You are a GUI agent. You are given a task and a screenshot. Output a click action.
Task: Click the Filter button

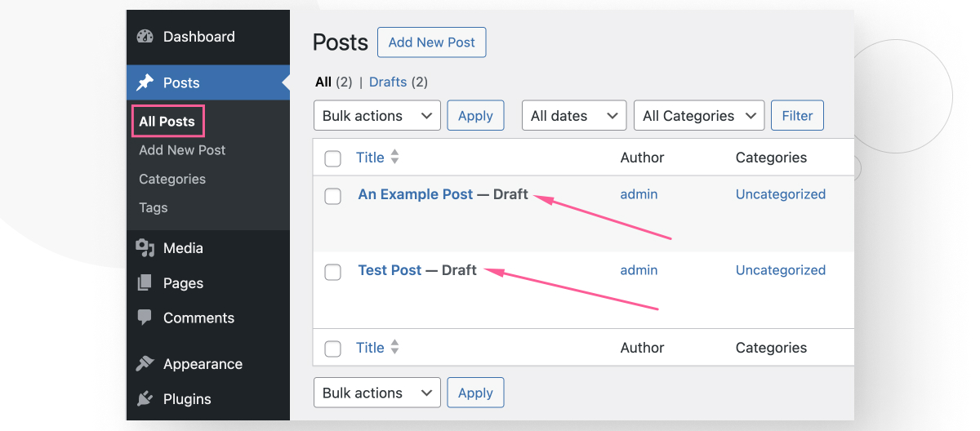click(798, 116)
